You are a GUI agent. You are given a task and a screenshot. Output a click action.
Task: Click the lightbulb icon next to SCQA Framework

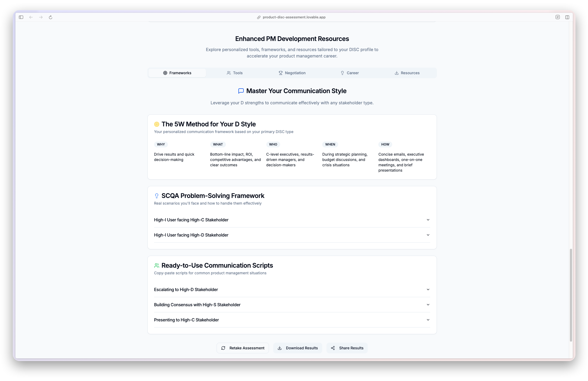(157, 196)
